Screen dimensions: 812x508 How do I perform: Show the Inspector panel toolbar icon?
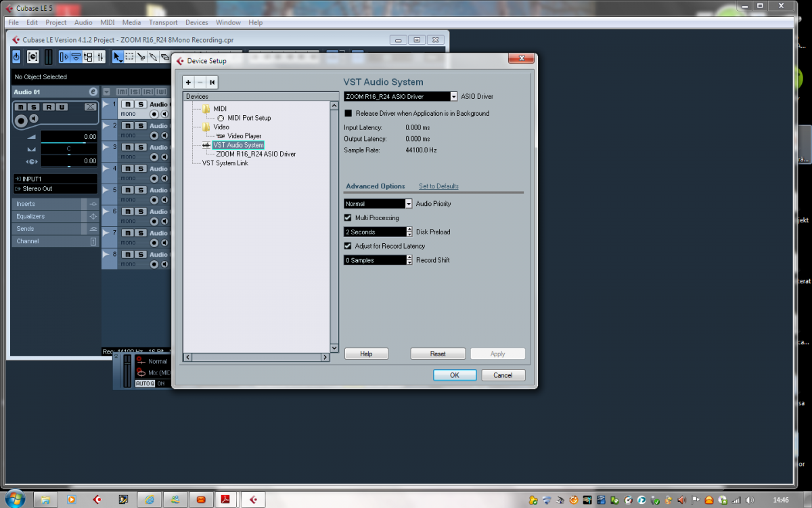[64, 57]
